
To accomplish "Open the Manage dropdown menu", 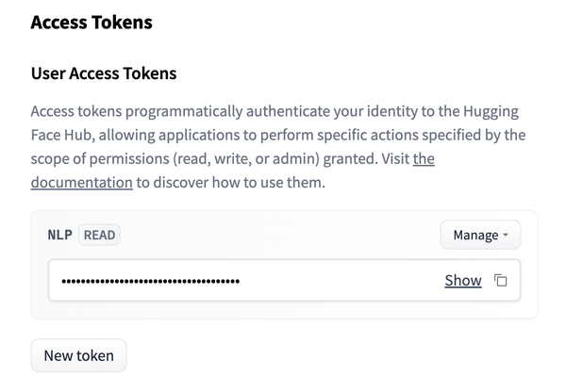I will [479, 235].
